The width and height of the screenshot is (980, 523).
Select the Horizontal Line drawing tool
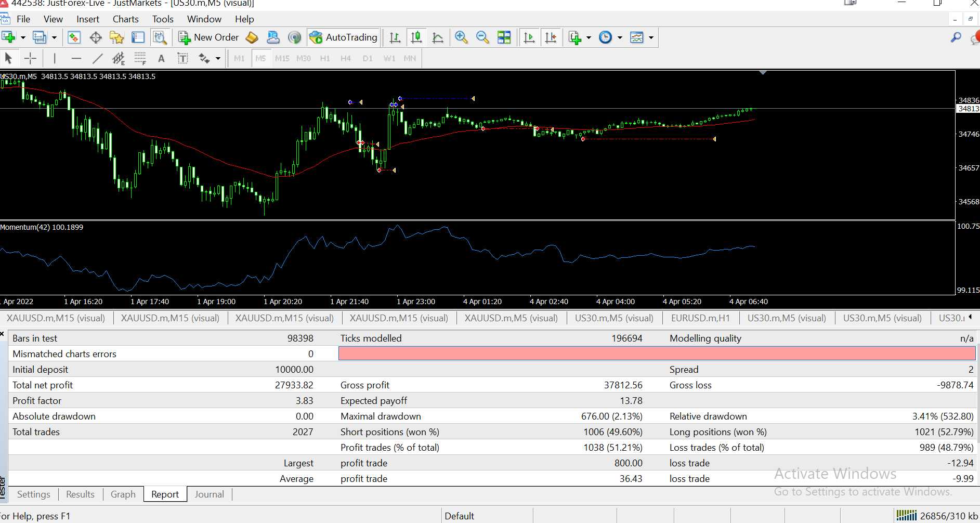[76, 58]
